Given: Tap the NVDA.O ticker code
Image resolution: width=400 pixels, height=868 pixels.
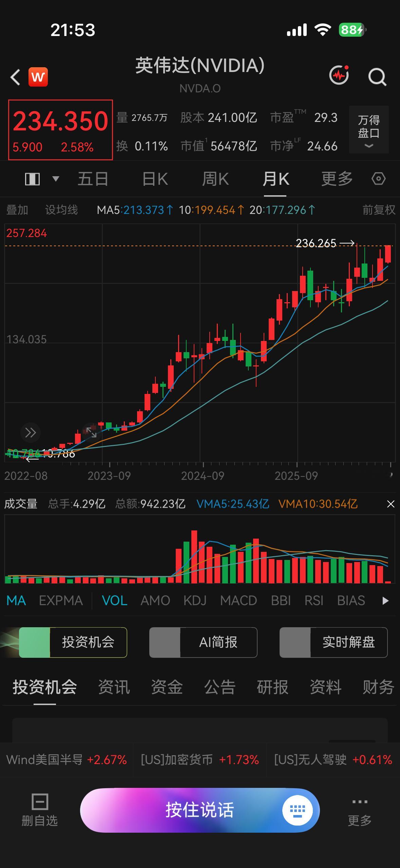Looking at the screenshot, I should (200, 89).
